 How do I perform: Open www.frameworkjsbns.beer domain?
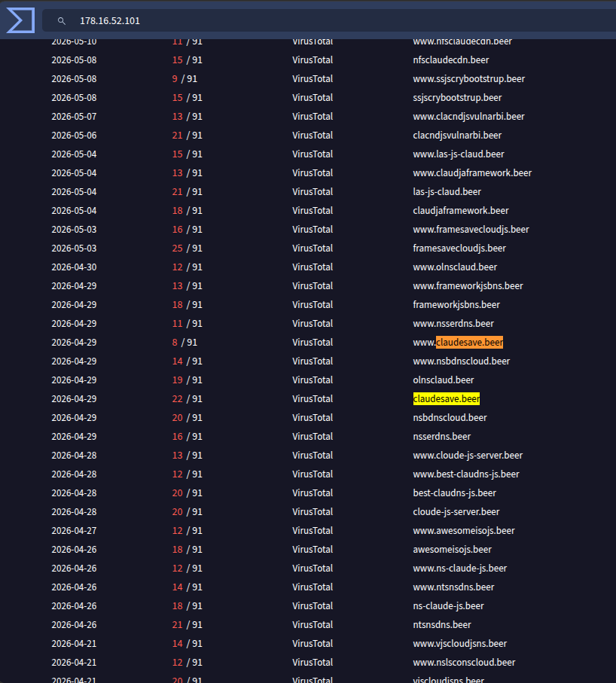(x=468, y=285)
